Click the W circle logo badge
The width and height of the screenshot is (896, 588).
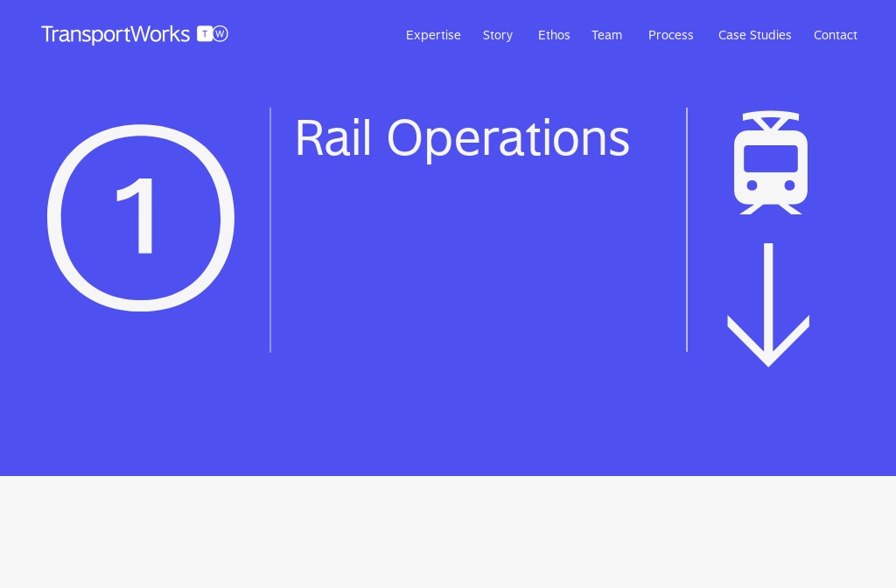coord(220,34)
